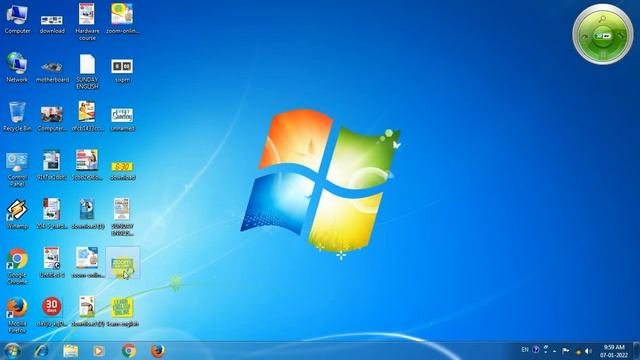This screenshot has height=360, width=640.
Task: Click the magnifier on the green gadget
Action: [x=602, y=19]
